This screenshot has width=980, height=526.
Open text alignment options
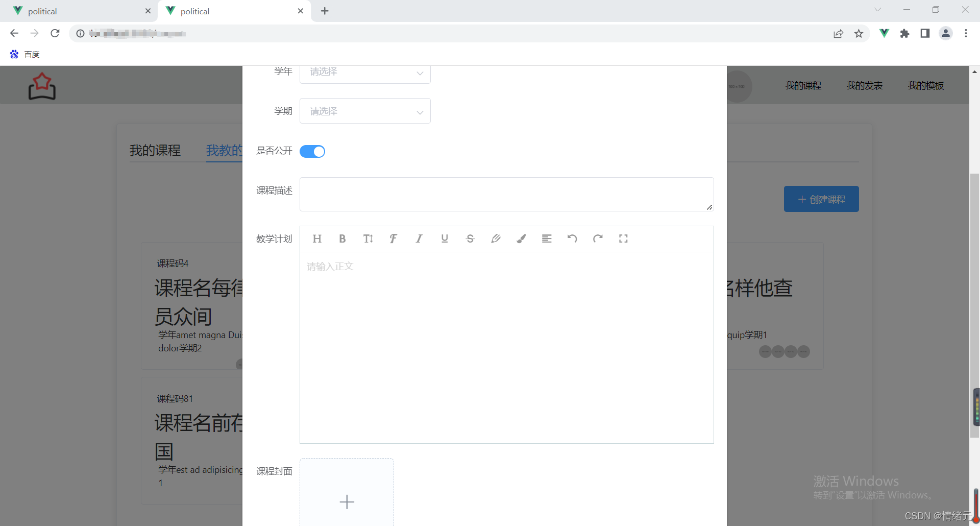547,238
